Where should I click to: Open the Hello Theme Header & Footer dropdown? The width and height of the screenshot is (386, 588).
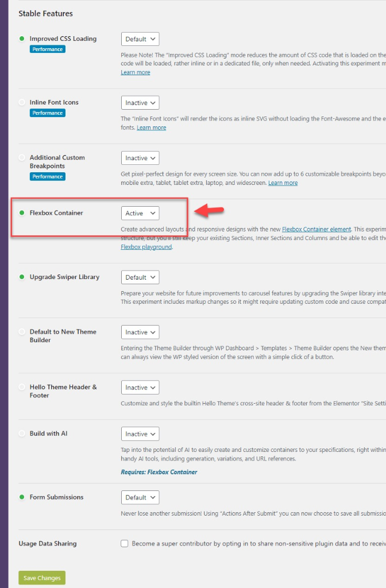click(140, 388)
